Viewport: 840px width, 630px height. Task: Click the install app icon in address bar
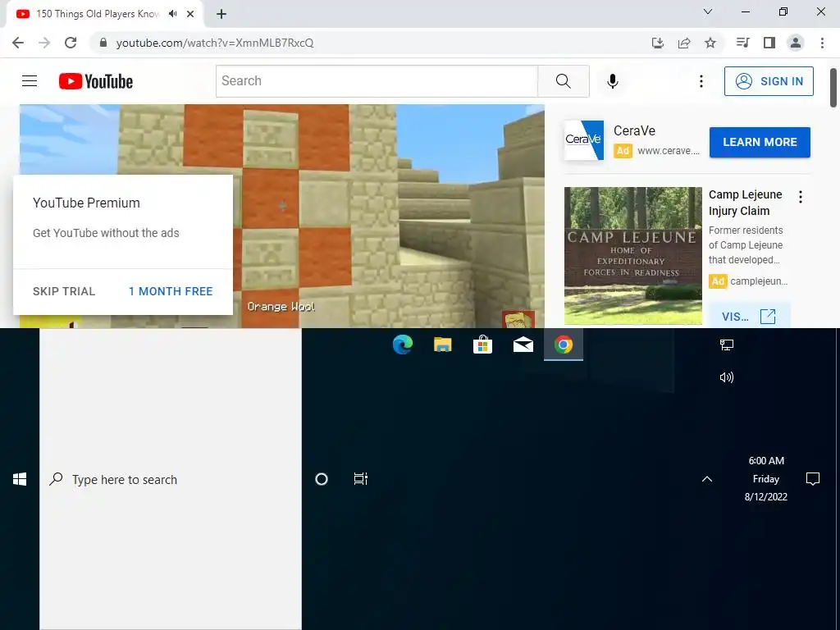tap(657, 43)
